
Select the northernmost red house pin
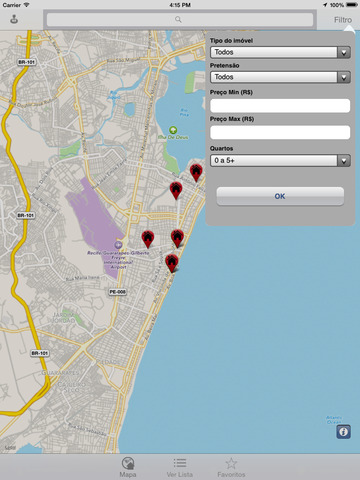point(196,173)
